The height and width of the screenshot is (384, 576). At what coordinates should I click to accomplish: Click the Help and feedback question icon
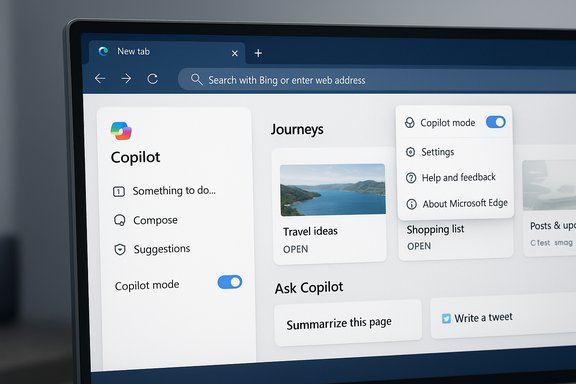[x=411, y=178]
